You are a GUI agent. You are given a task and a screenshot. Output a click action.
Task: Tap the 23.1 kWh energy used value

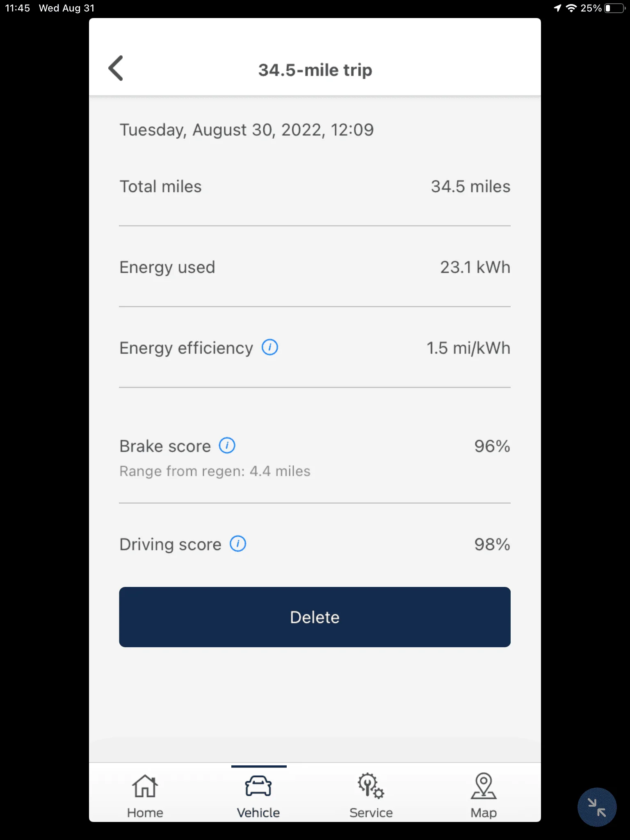click(x=475, y=267)
